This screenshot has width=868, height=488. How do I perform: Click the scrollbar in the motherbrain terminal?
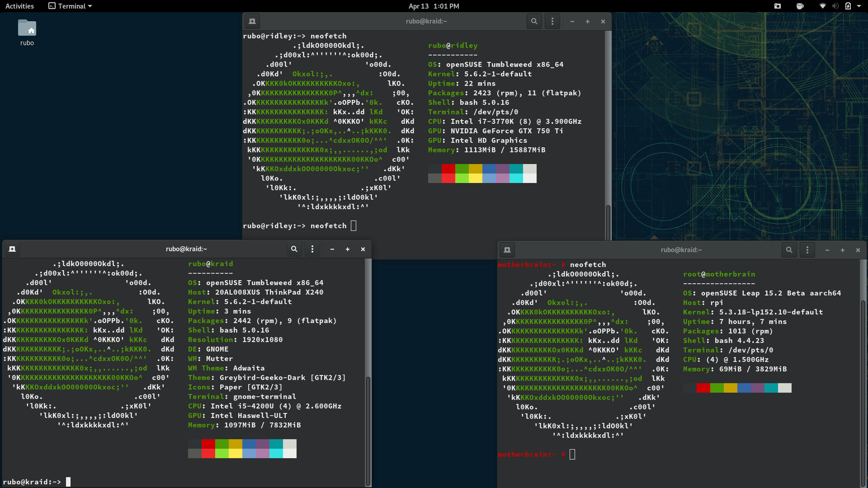click(x=863, y=393)
